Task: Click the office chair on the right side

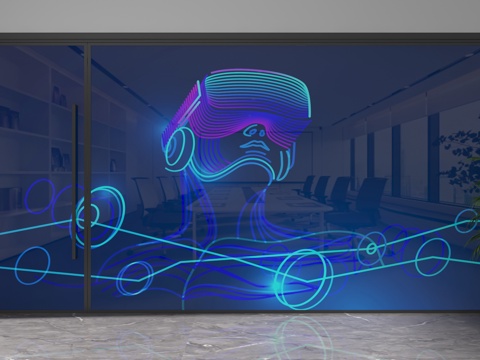Action: (368, 197)
